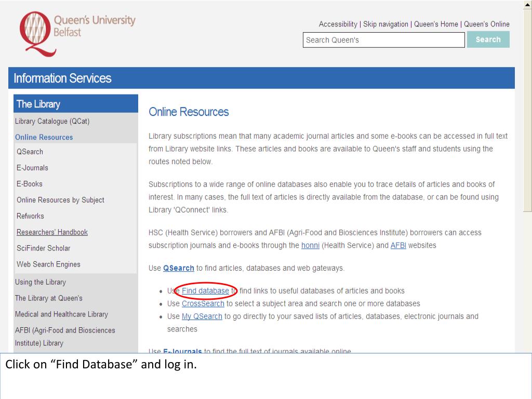The image size is (532, 399).
Task: Open Using the Library item
Action: tap(41, 282)
